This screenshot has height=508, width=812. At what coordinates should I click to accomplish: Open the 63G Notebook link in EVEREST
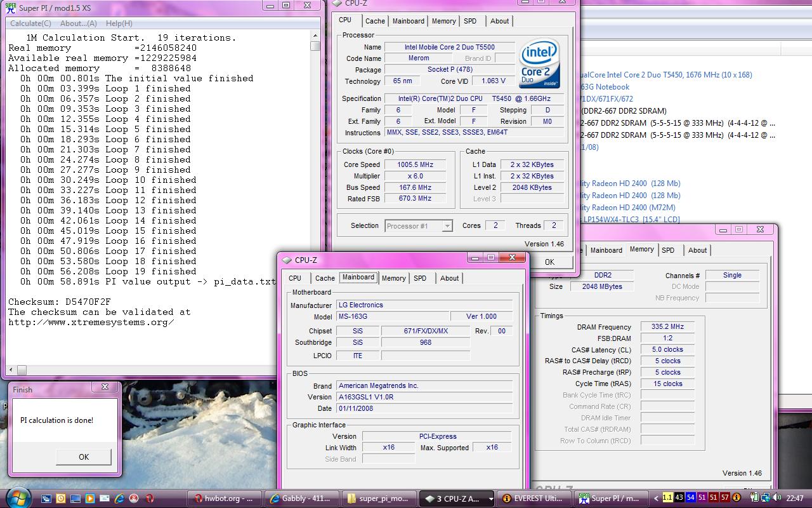pos(605,87)
